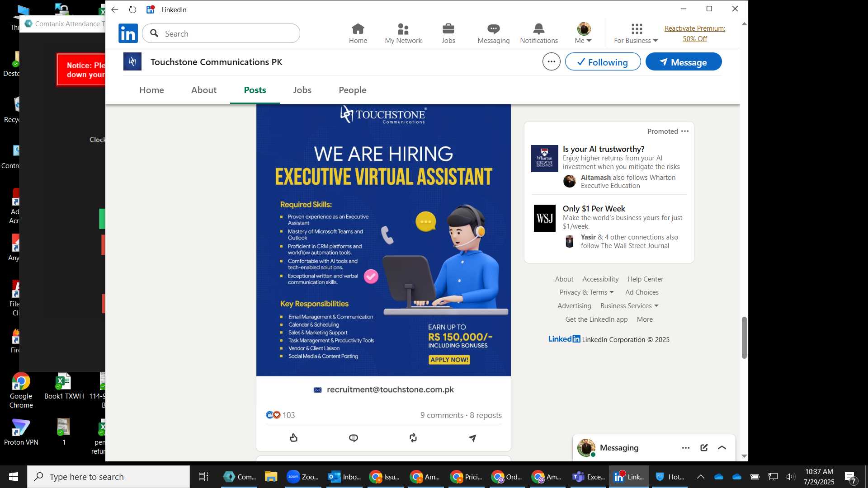
Task: Click the scrollbar down arrow
Action: tap(744, 456)
